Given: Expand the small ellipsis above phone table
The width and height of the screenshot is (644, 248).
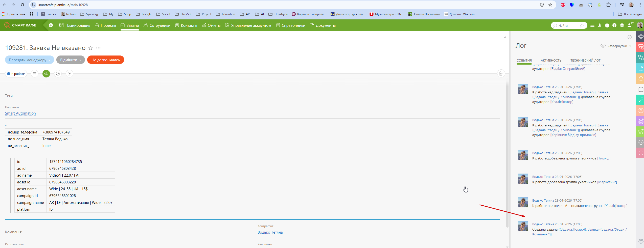Looking at the screenshot, I should pyautogui.click(x=6, y=125).
